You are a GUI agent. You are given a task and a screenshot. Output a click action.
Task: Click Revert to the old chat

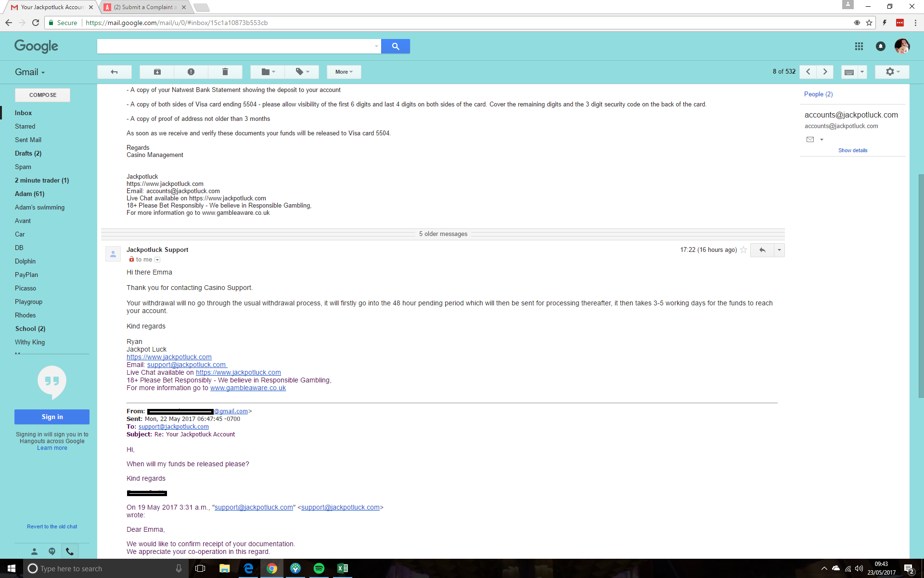(x=52, y=526)
